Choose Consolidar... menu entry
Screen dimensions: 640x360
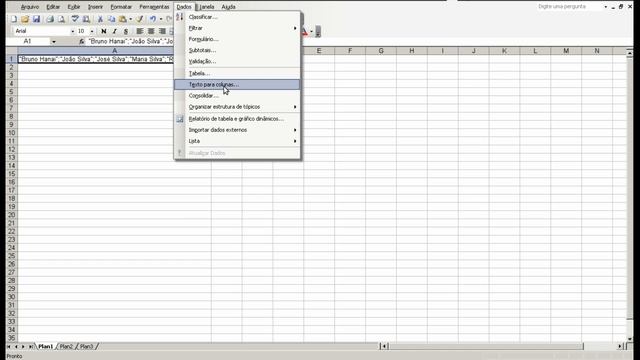[237, 96]
